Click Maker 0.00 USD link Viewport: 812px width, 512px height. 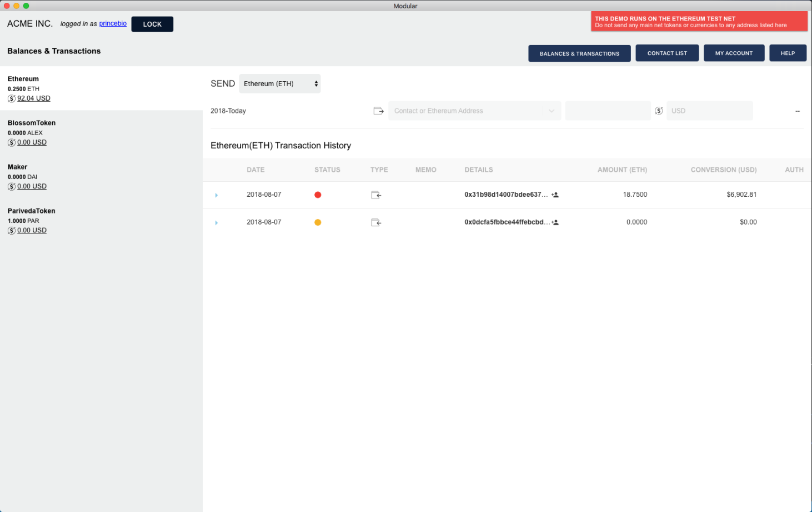pyautogui.click(x=32, y=186)
